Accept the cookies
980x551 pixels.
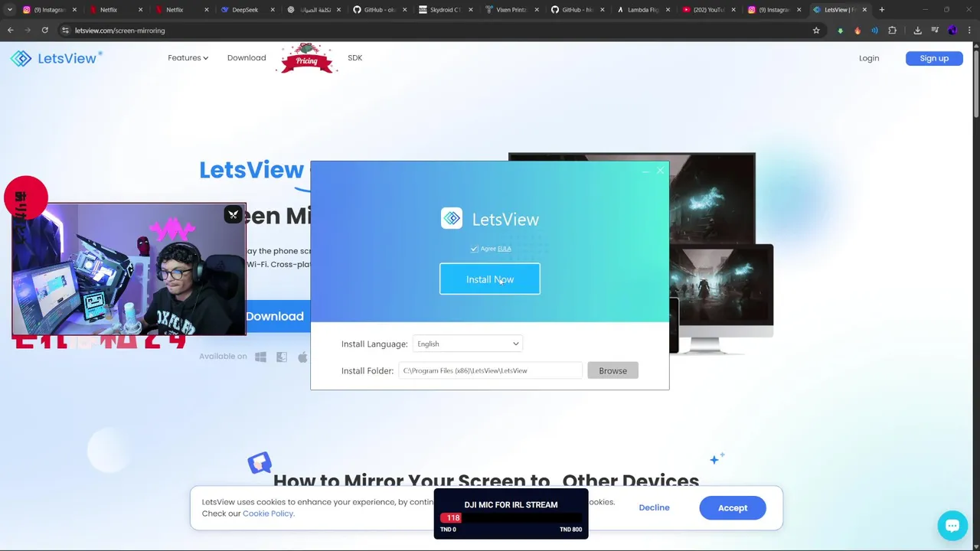tap(733, 507)
